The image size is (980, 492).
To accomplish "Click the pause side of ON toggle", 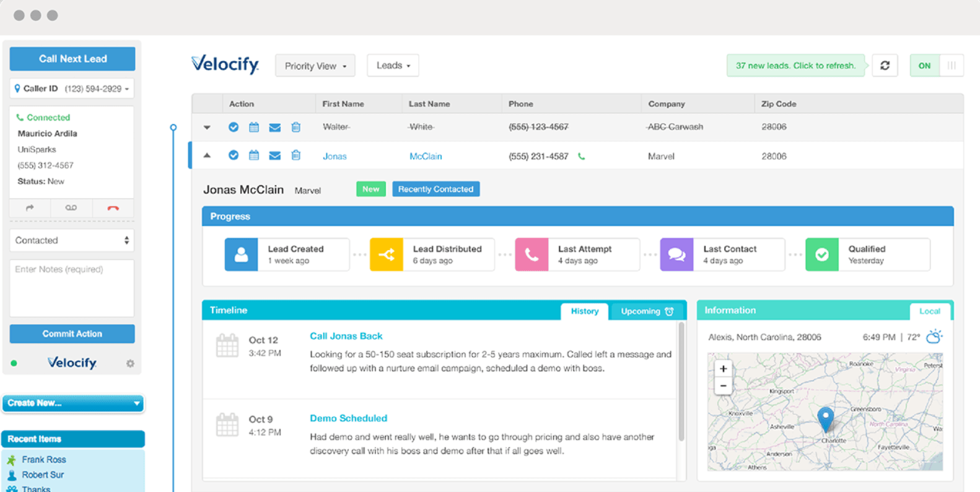I will (x=952, y=66).
